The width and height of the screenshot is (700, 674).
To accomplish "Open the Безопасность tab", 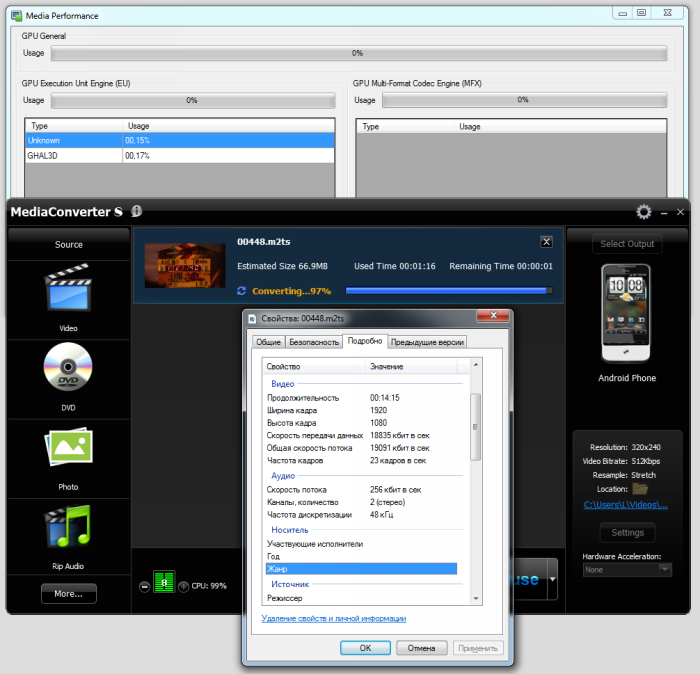I will point(313,342).
